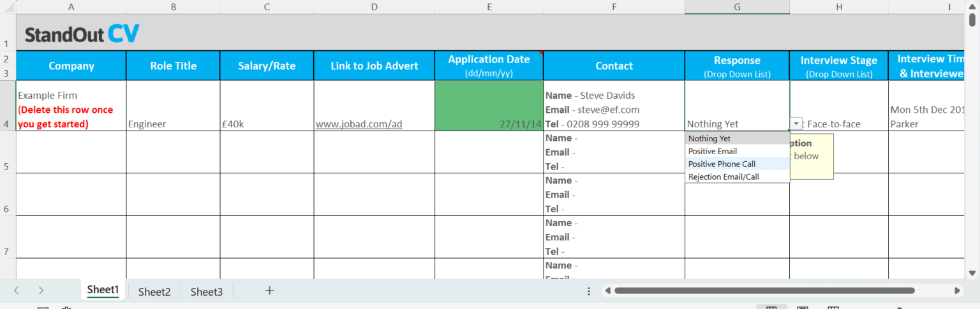Select row 5 header
980x309 pixels.
6,167
